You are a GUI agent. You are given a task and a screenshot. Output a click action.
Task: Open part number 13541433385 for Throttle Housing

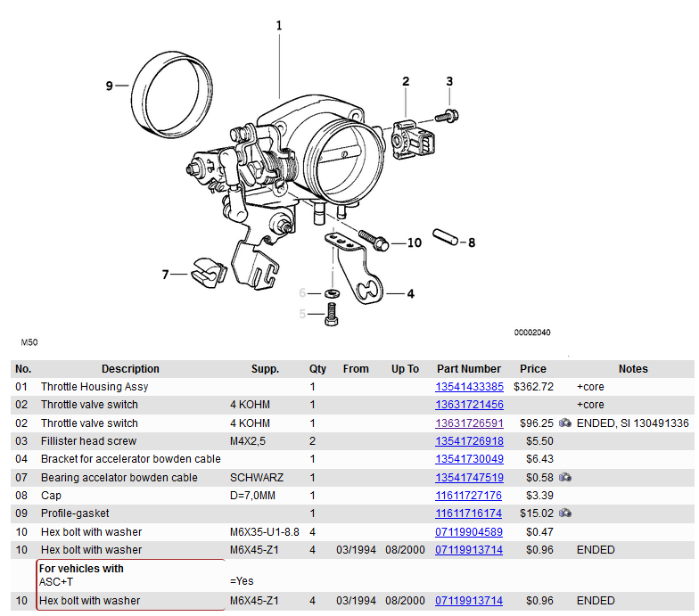pos(469,387)
